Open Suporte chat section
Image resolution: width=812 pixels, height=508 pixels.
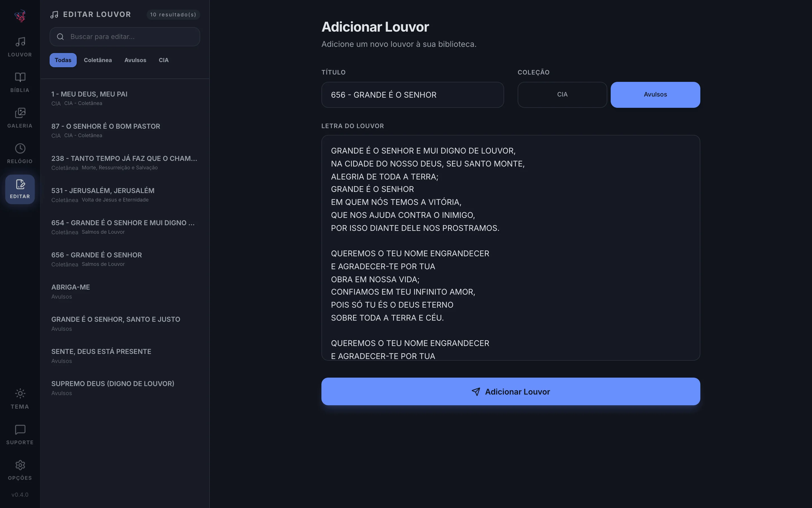point(20,435)
